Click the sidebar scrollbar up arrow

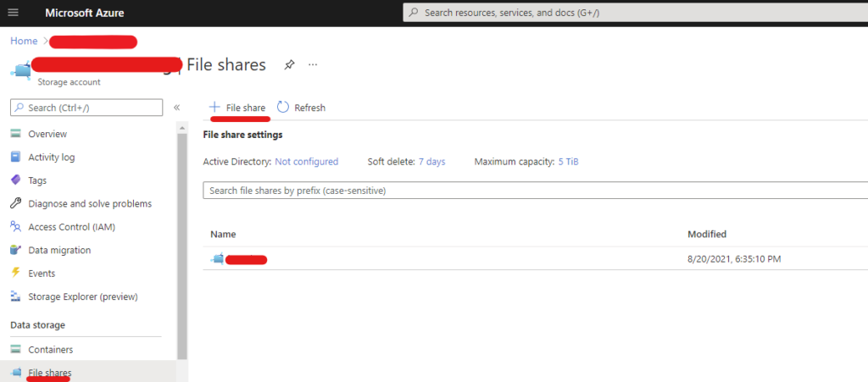pos(182,128)
